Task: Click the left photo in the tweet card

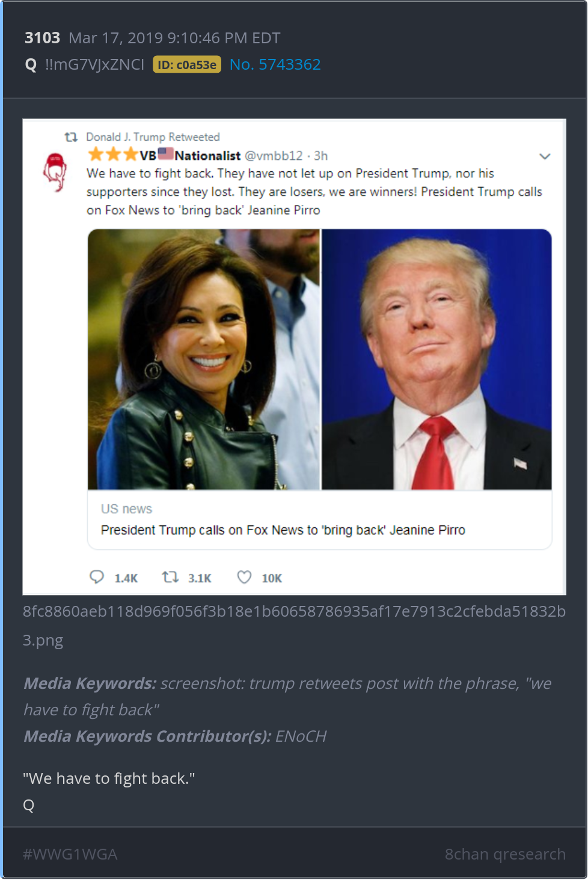Action: click(x=203, y=359)
